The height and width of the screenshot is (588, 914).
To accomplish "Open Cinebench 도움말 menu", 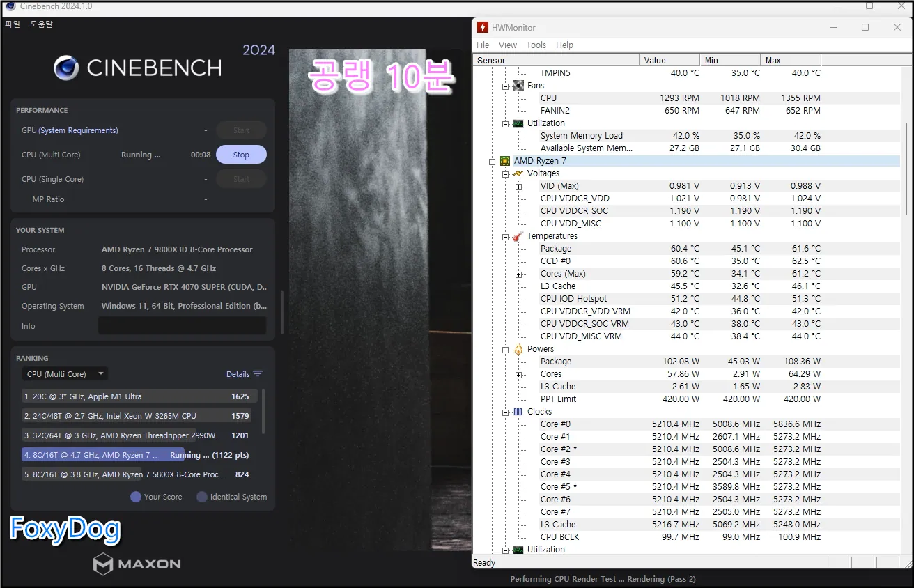I will click(x=41, y=24).
